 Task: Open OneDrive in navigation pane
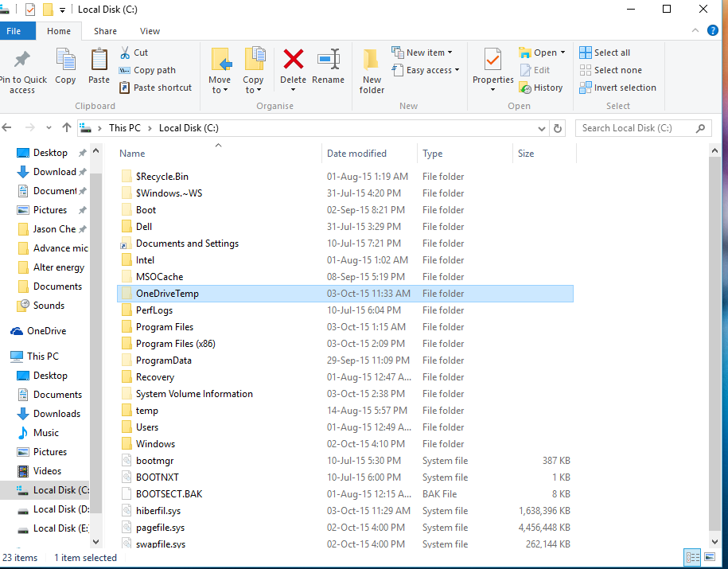pyautogui.click(x=38, y=331)
